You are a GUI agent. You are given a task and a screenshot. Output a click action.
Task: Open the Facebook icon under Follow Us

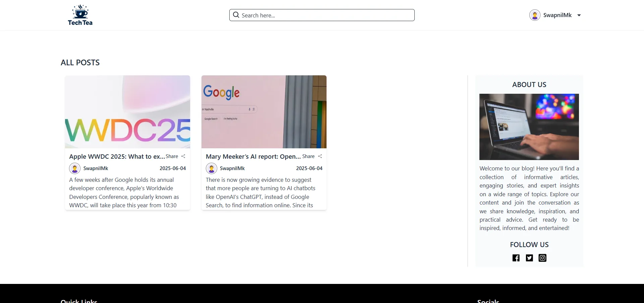pos(516,258)
